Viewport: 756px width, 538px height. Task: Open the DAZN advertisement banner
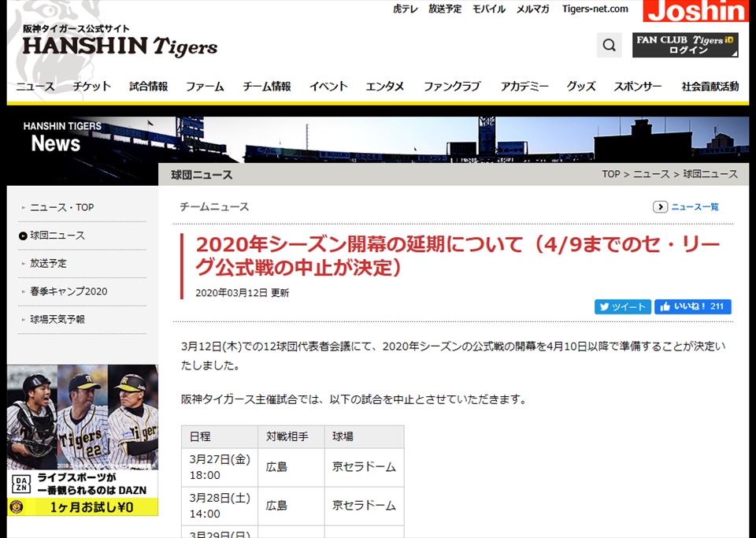pos(83,440)
